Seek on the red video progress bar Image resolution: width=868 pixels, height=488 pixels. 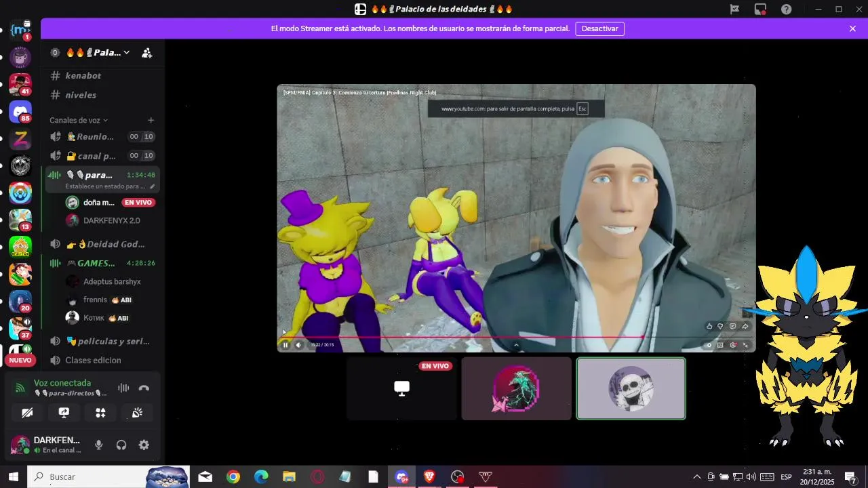[517, 337]
